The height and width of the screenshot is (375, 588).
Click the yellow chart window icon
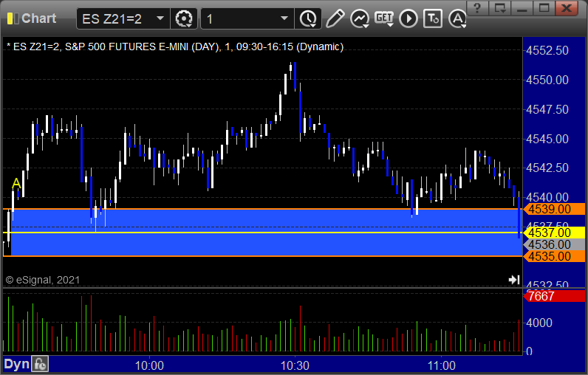click(13, 18)
